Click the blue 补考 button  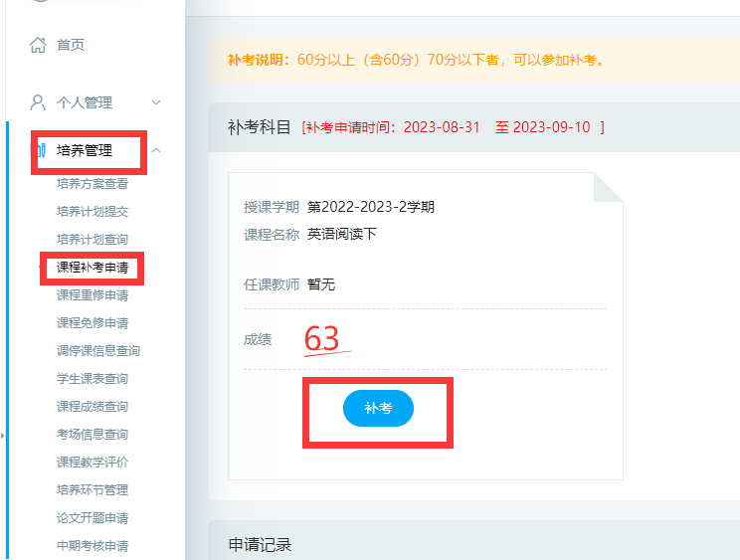378,408
